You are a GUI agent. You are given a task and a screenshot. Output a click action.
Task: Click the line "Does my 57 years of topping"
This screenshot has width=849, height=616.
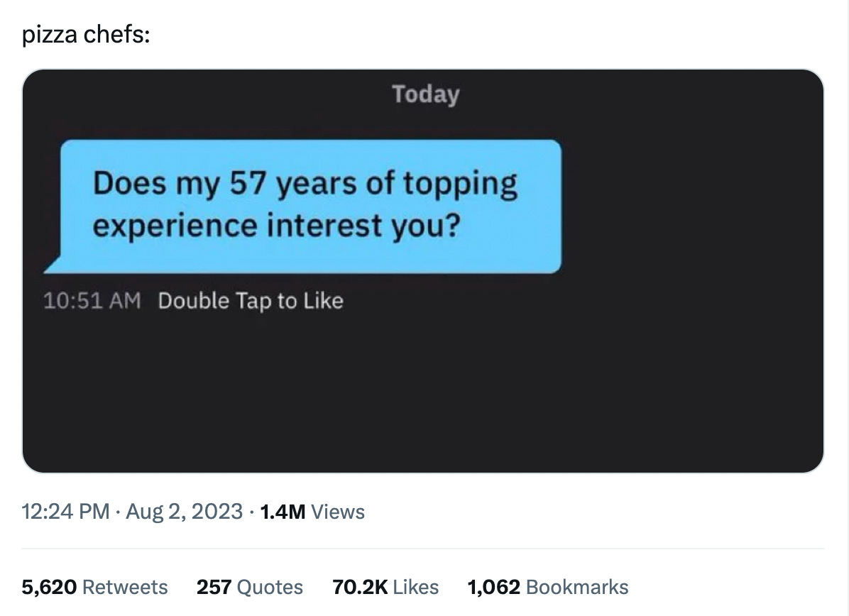[x=305, y=183]
